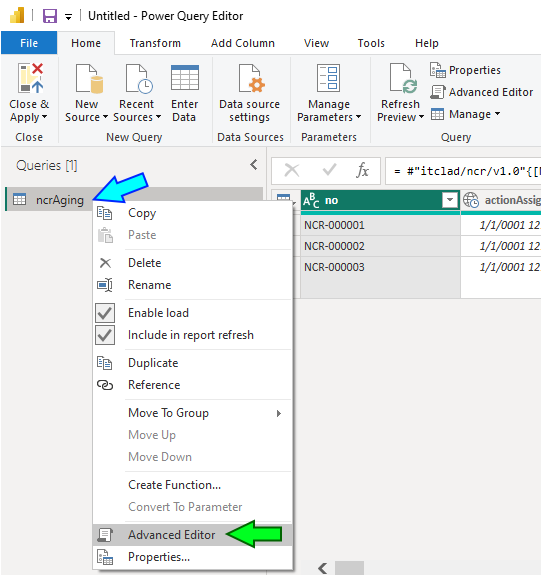
Task: Choose Create Function in context menu
Action: pos(192,485)
